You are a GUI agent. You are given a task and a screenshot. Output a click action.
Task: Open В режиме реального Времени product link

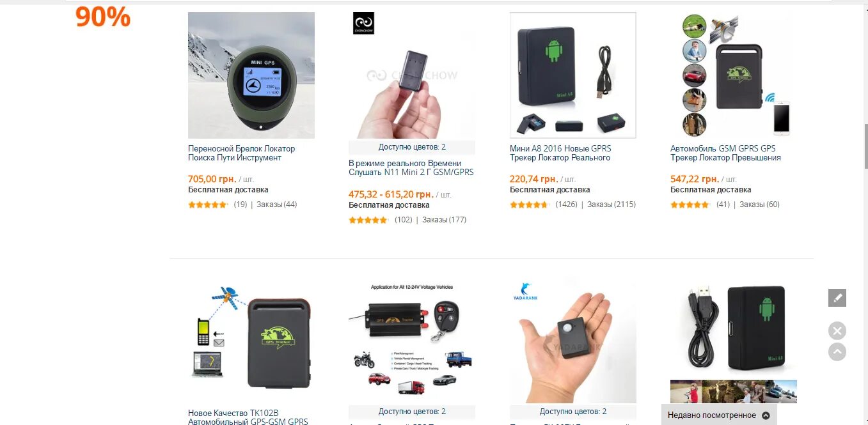[x=411, y=168]
